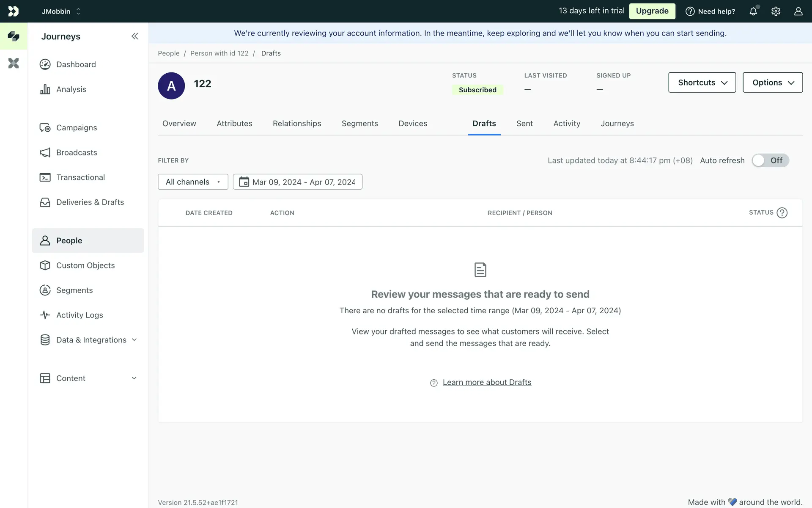
Task: Go to Broadcasts megaphone item
Action: [x=77, y=152]
